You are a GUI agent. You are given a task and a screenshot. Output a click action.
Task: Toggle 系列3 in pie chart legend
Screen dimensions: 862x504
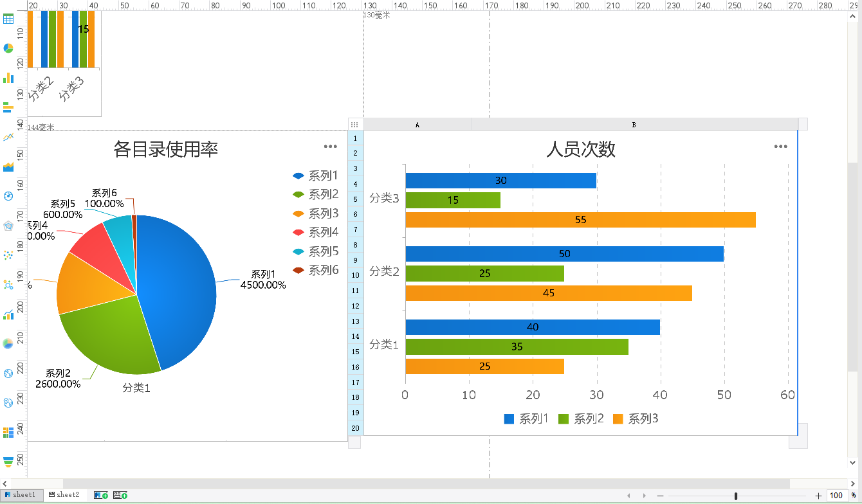pos(315,213)
